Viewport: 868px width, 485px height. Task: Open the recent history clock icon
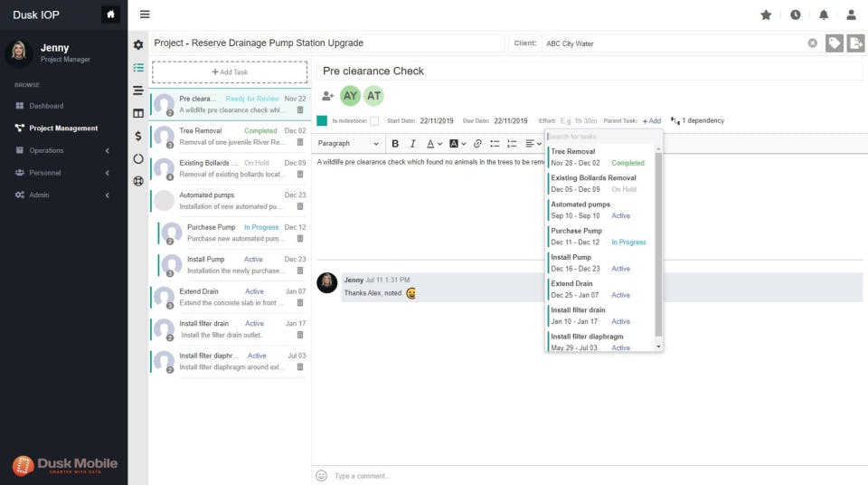(x=796, y=15)
